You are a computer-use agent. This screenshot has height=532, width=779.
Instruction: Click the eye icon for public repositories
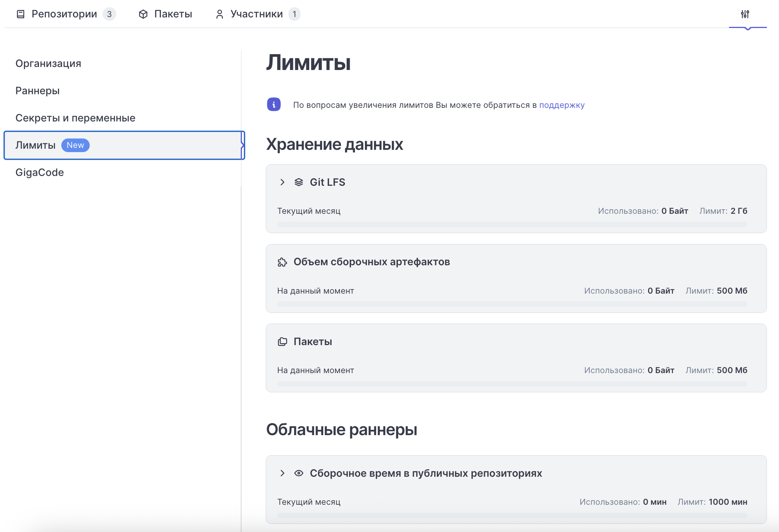[299, 473]
